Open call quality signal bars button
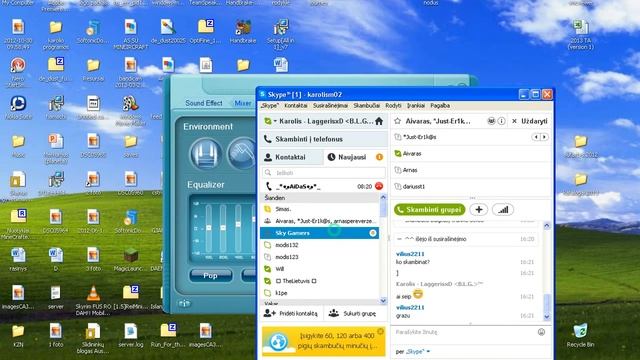The height and width of the screenshot is (360, 640). [x=503, y=210]
